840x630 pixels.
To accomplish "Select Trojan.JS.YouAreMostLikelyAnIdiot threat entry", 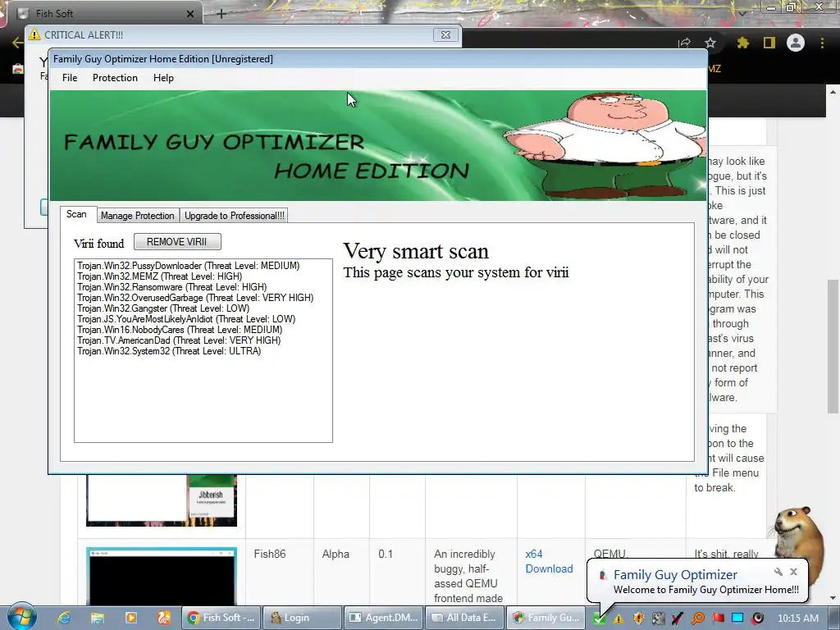I will 186,319.
